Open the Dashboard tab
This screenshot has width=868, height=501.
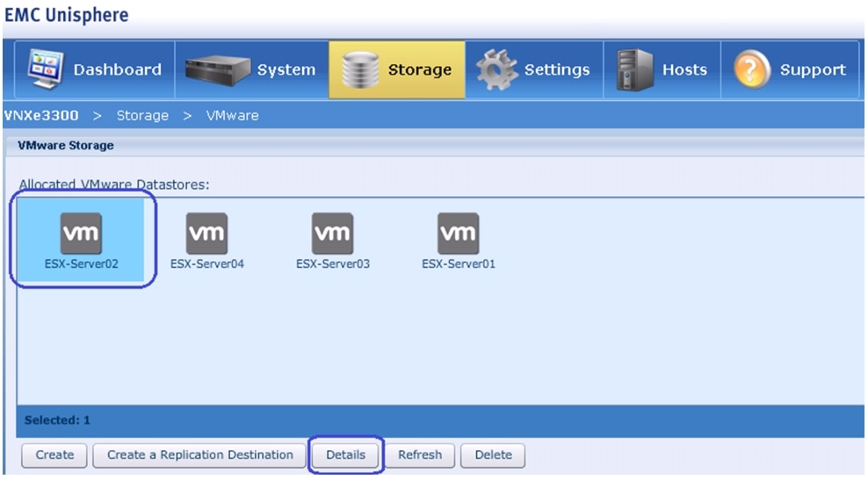pyautogui.click(x=95, y=69)
